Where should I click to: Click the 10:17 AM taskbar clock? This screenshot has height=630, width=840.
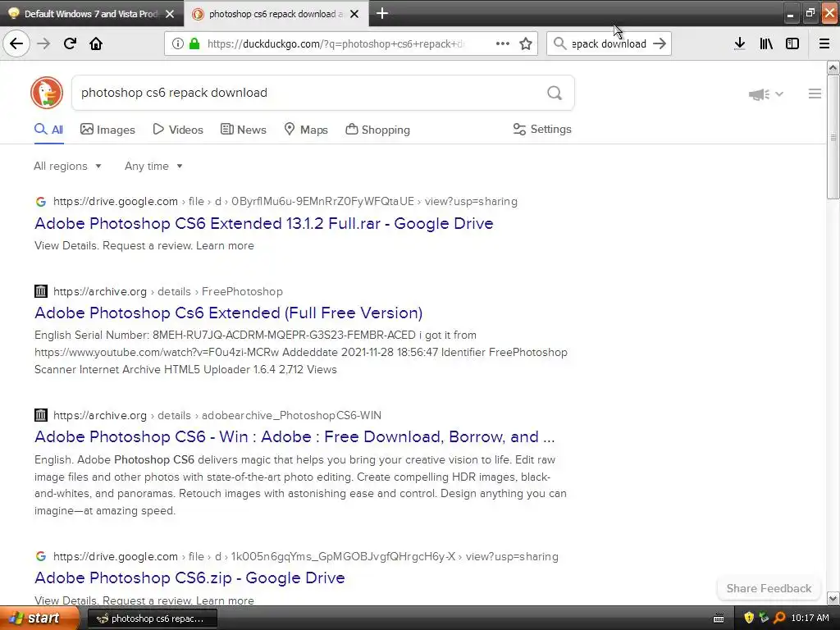click(x=810, y=619)
